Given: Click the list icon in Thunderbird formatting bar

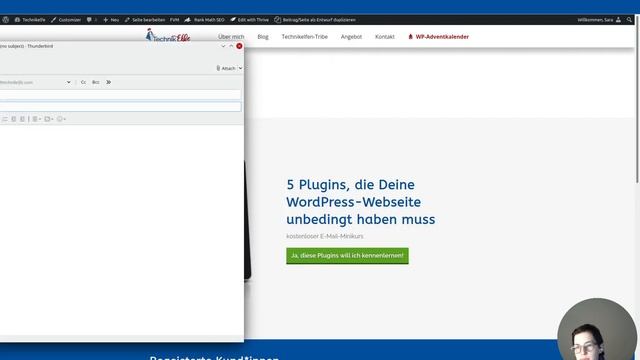Looking at the screenshot, I should (x=5, y=119).
